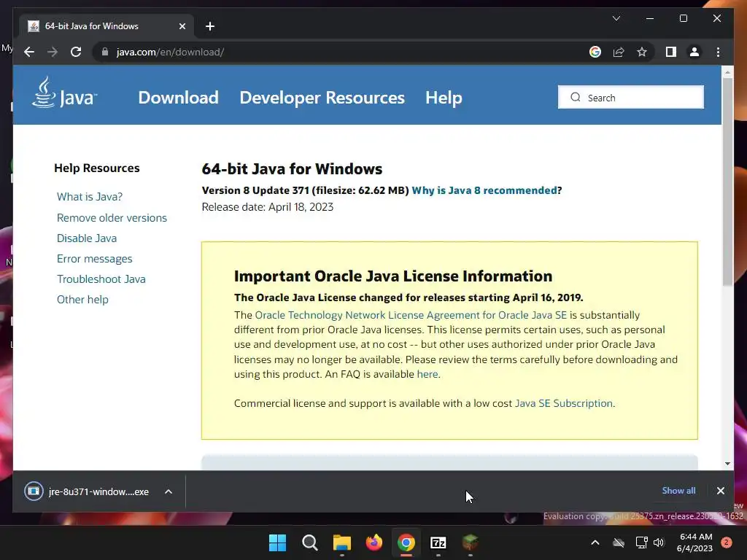Open the Help menu item
The image size is (747, 560).
(x=444, y=98)
